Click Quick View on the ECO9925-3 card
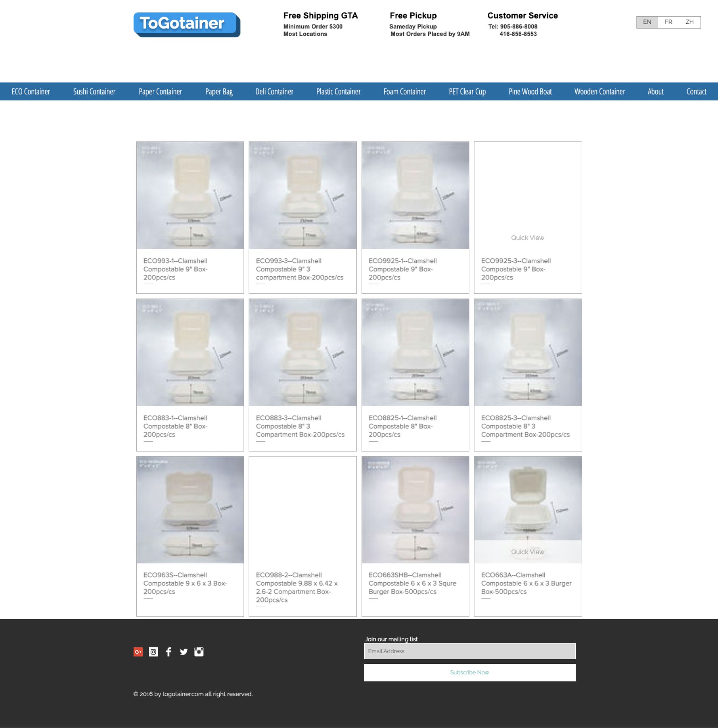 [528, 238]
